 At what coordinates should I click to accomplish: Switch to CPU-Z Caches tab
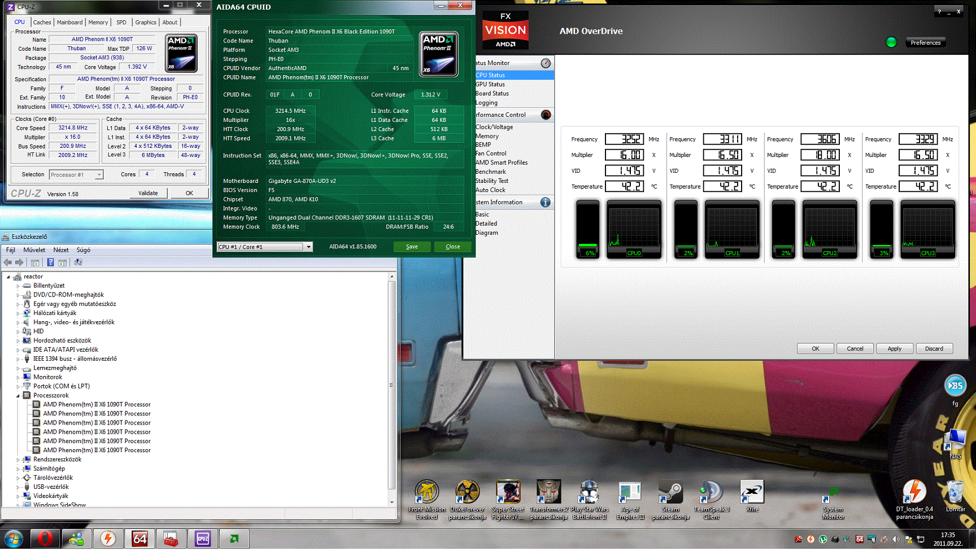tap(42, 23)
